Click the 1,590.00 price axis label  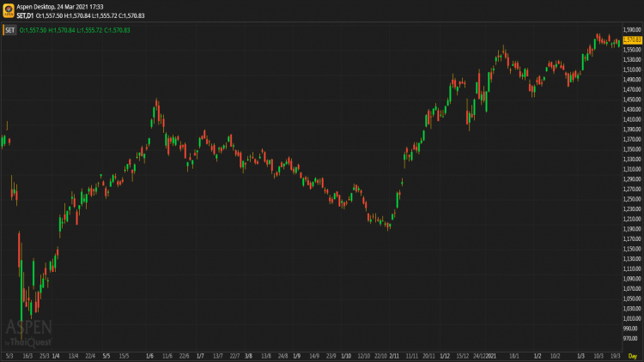pyautogui.click(x=632, y=29)
